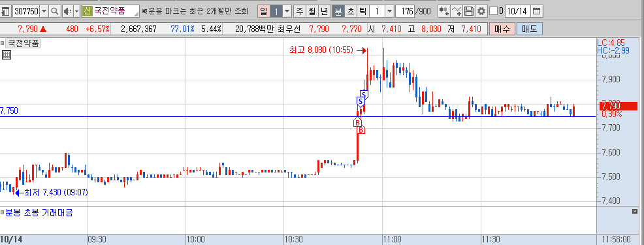Open the interval dropdown next to the 일 button
The width and height of the screenshot is (644, 245).
pos(287,11)
